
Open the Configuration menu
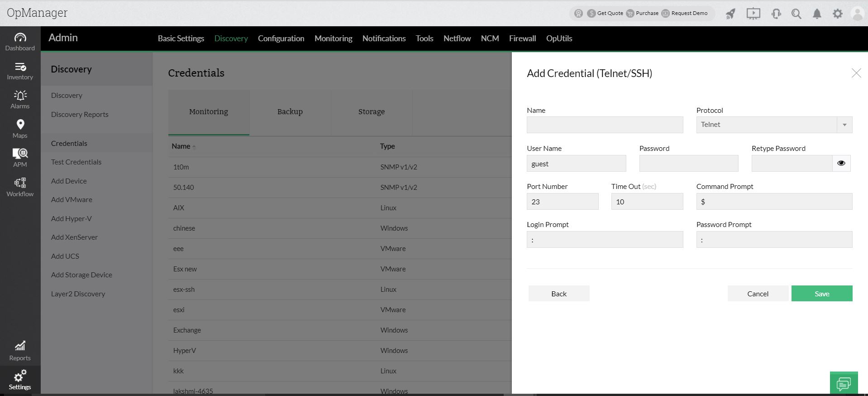pos(281,39)
